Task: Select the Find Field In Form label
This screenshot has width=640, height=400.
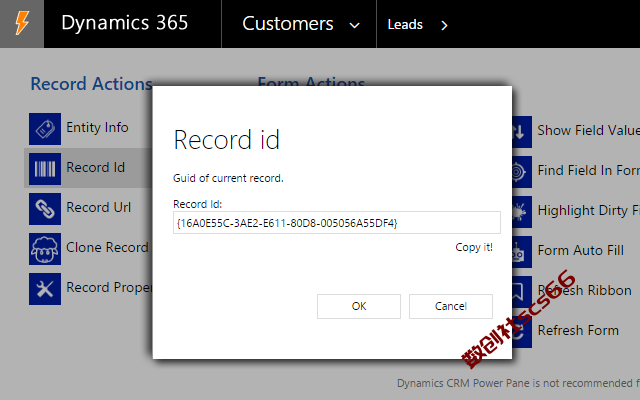Action: tap(589, 170)
